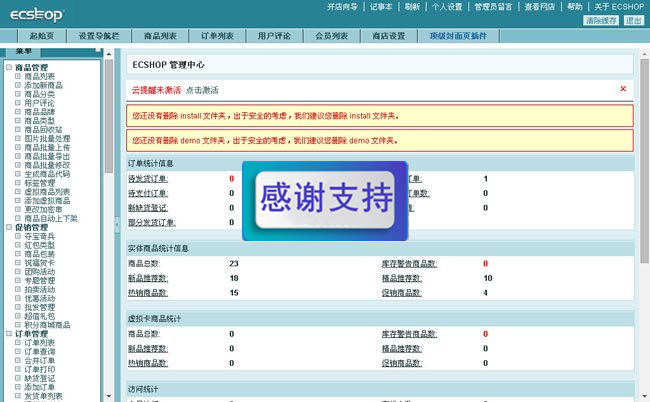The image size is (650, 402).
Task: Click 刷新 in top menu
Action: tap(412, 7)
